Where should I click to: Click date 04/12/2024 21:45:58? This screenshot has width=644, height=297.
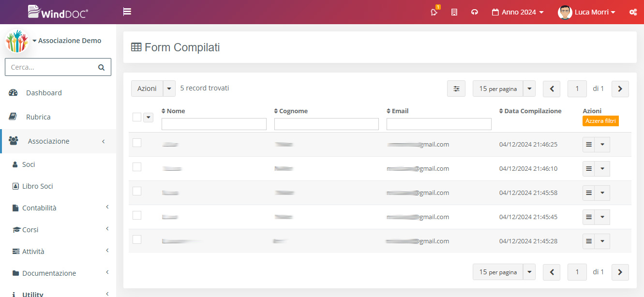(528, 193)
